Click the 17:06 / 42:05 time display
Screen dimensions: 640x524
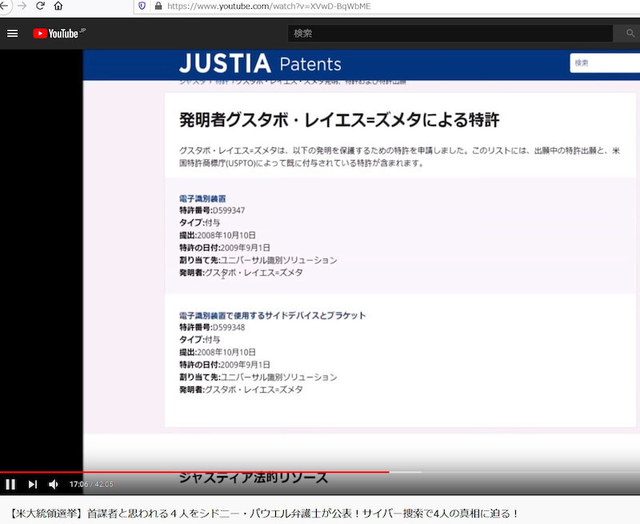(x=91, y=484)
